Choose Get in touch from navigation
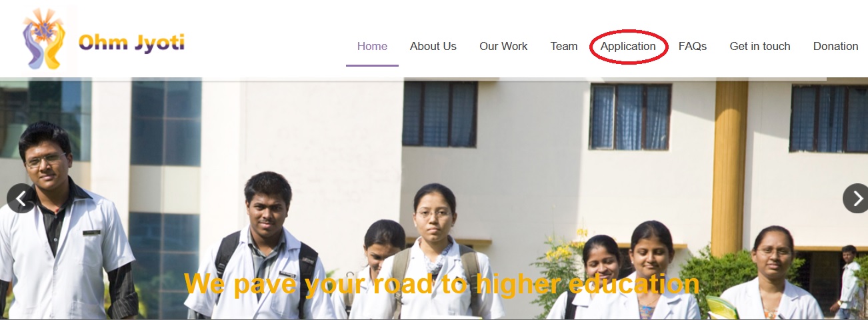 (x=760, y=47)
